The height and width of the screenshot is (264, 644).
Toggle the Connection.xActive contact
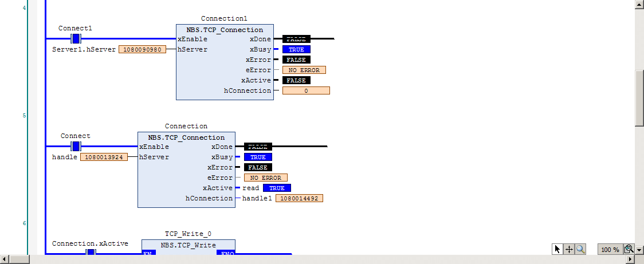(x=91, y=251)
